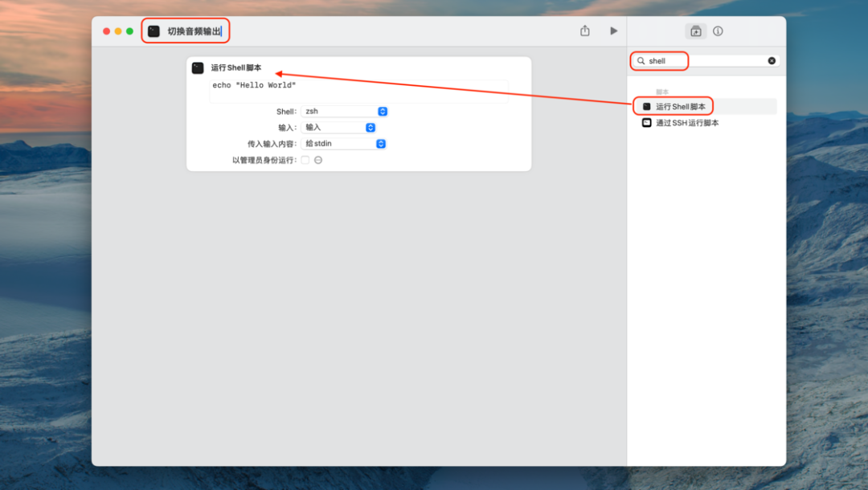Enable the 以管理员身份运行 checkbox
The width and height of the screenshot is (868, 490).
tap(305, 160)
